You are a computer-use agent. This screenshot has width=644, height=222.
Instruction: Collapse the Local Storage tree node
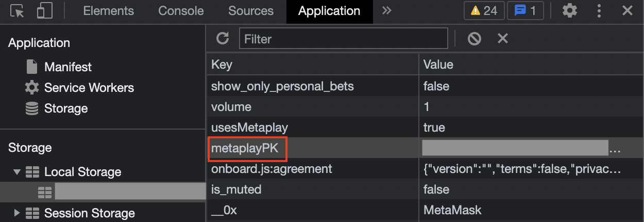tap(18, 172)
